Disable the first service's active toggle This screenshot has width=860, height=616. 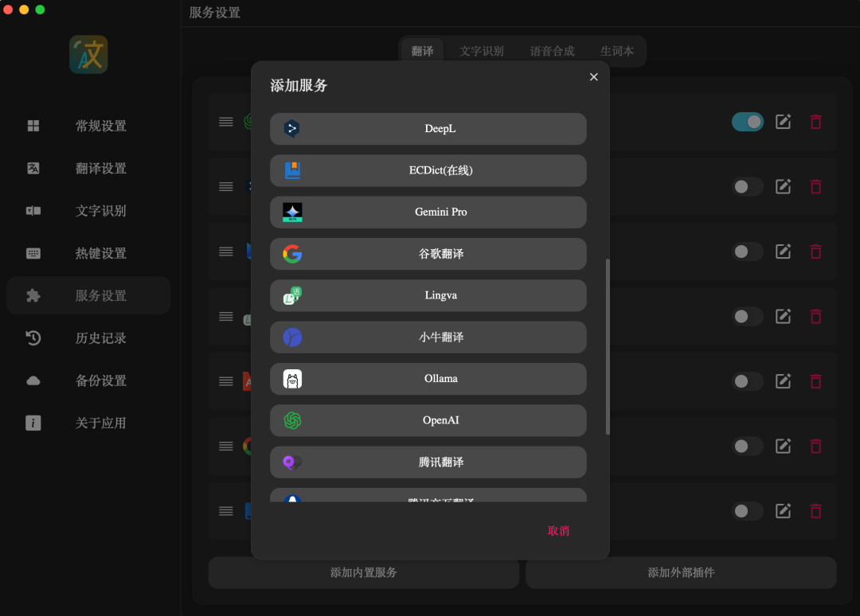(747, 122)
